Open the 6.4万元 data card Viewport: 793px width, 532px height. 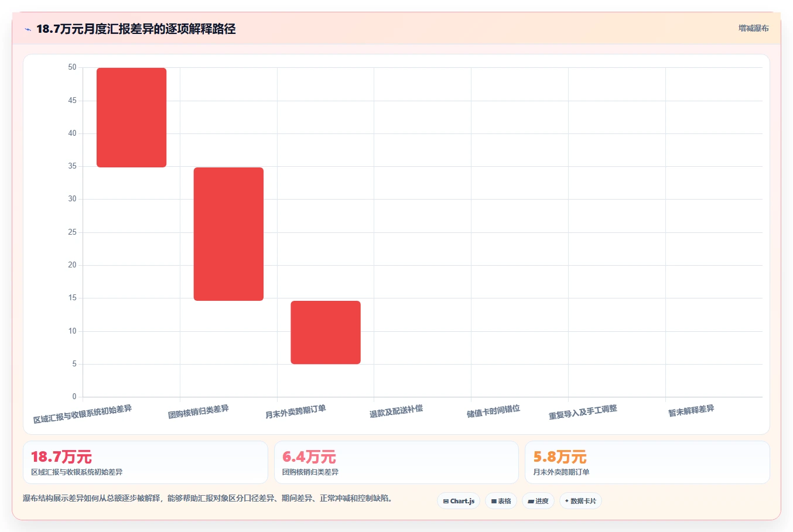click(396, 462)
